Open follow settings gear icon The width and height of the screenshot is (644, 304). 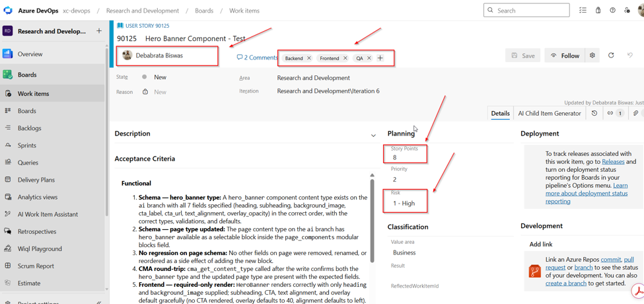[x=592, y=56]
